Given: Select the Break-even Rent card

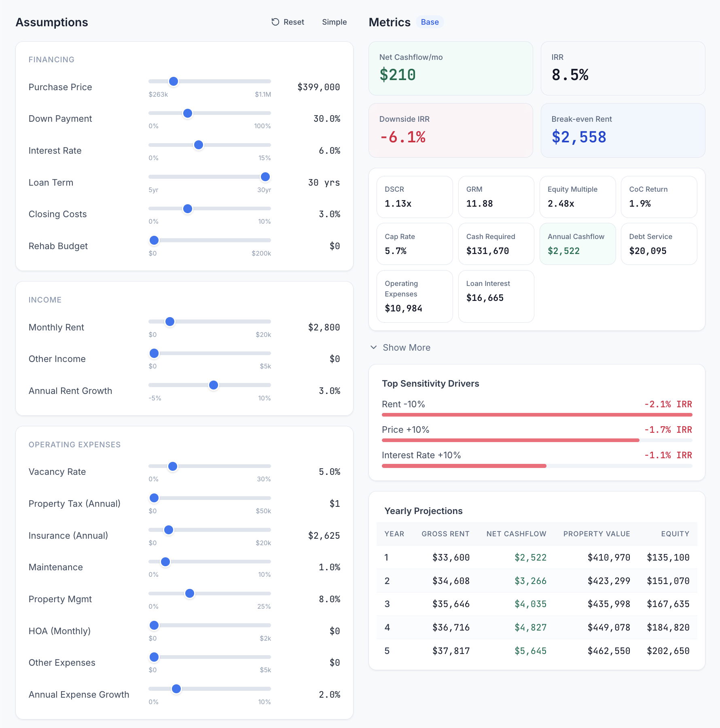Looking at the screenshot, I should [x=623, y=130].
